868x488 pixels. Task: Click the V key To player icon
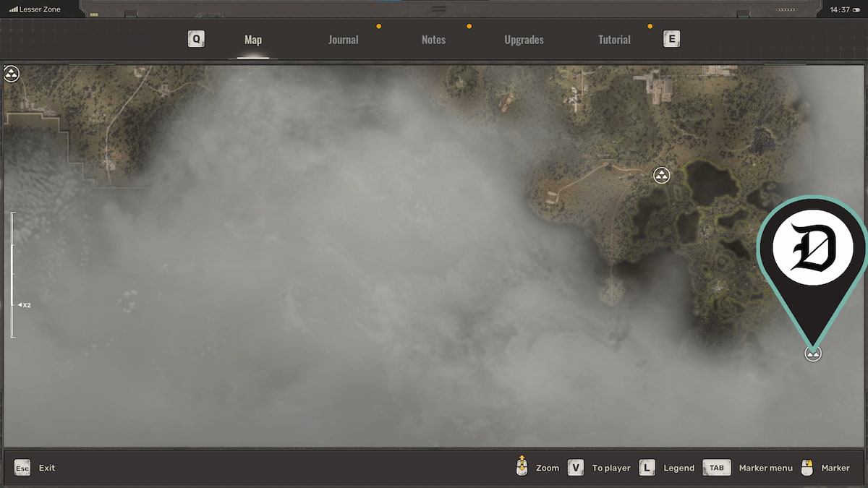[x=576, y=468]
